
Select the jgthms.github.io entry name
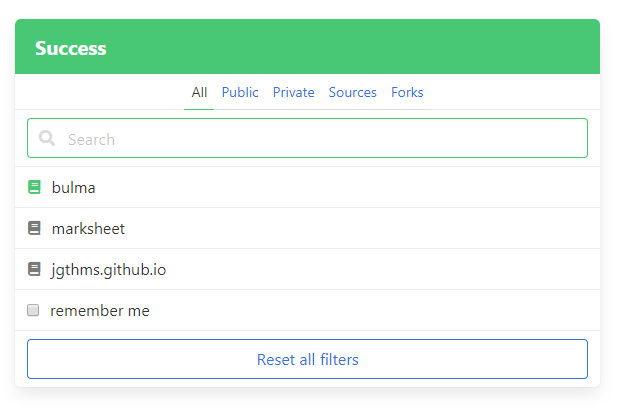[x=108, y=270]
